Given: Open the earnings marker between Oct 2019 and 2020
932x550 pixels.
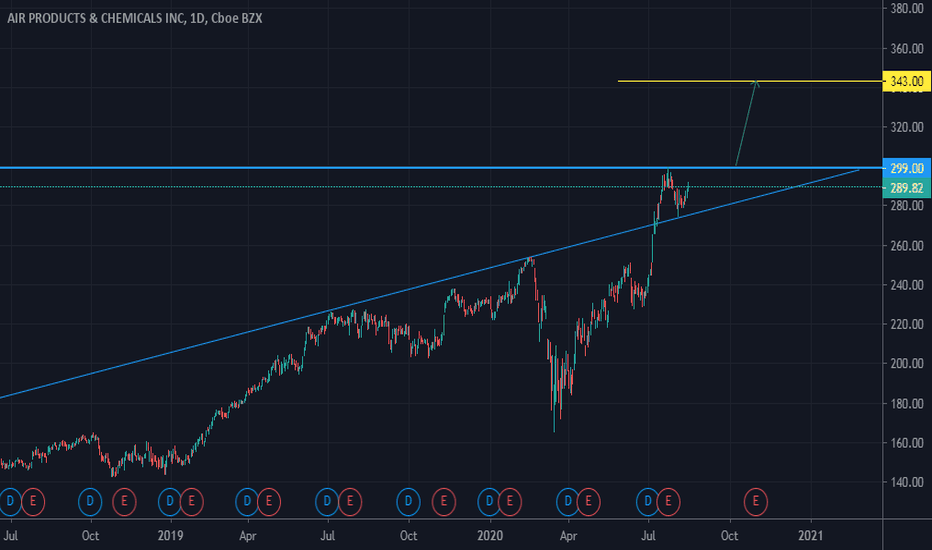Looking at the screenshot, I should (x=443, y=502).
